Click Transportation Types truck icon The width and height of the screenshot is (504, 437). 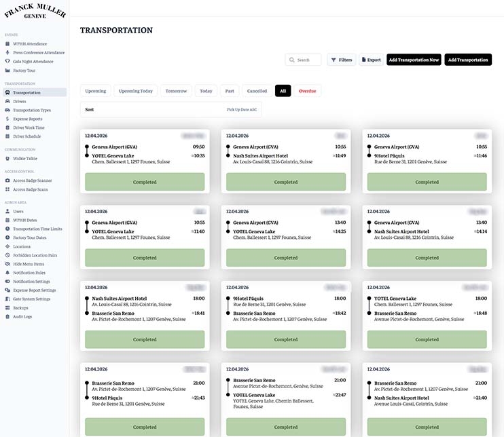click(x=7, y=110)
